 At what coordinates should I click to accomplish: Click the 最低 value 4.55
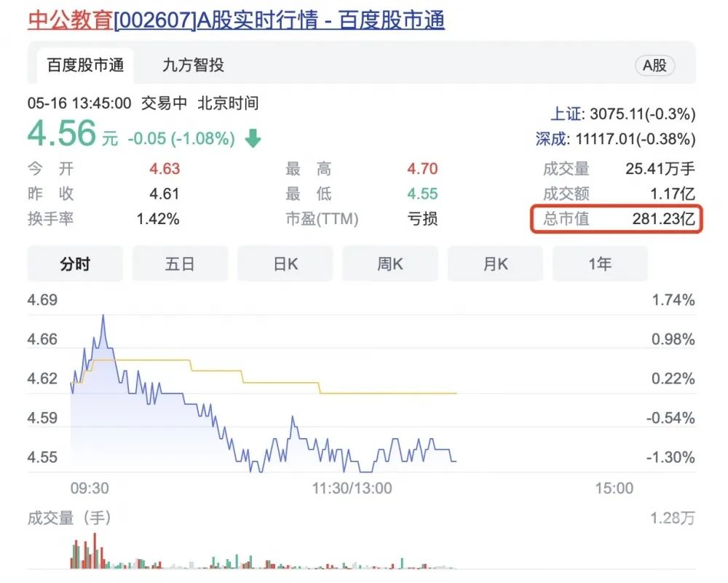[x=422, y=194]
